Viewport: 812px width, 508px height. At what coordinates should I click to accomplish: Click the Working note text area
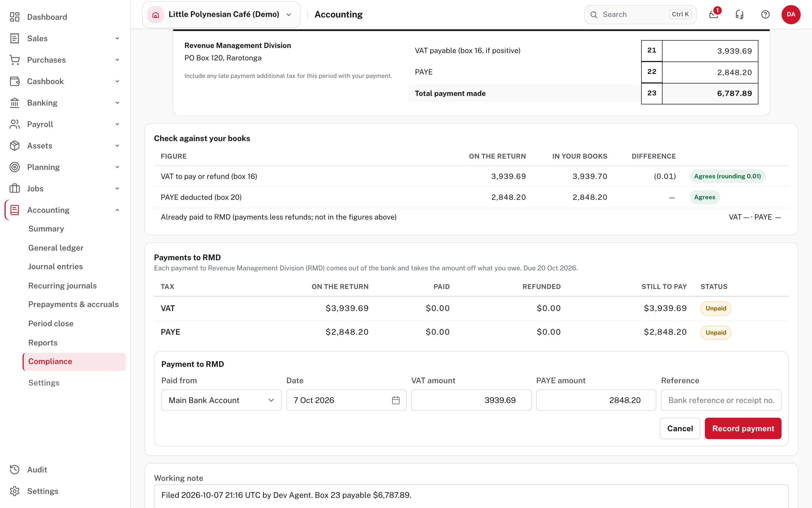click(471, 496)
